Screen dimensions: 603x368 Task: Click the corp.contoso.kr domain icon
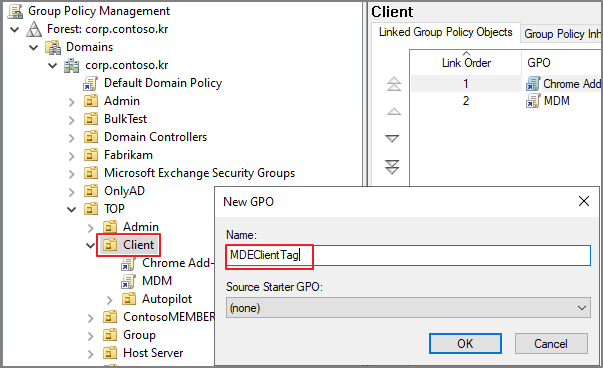[72, 65]
